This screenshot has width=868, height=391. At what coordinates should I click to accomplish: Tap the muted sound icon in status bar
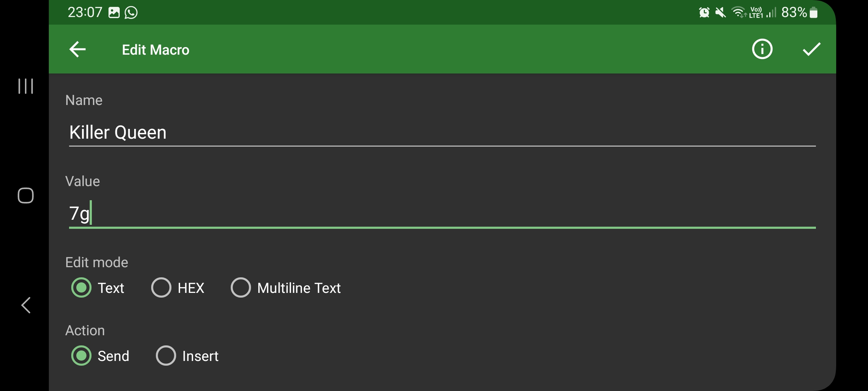coord(720,13)
